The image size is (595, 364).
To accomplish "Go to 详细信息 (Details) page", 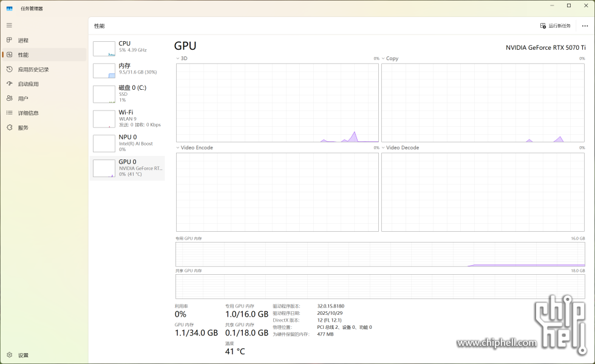I will pyautogui.click(x=28, y=113).
